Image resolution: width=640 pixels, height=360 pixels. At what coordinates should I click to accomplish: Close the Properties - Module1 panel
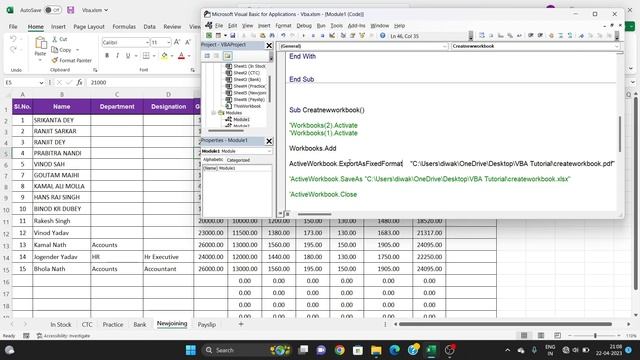pyautogui.click(x=269, y=141)
